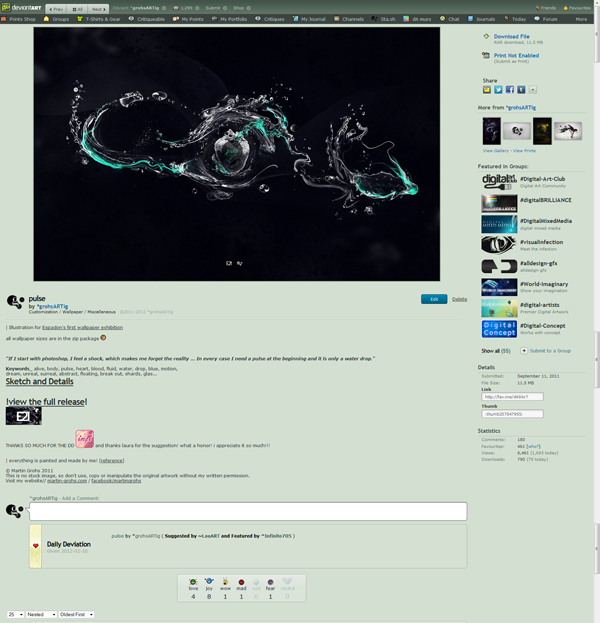
Task: Select the Thumb code text field
Action: 512,414
